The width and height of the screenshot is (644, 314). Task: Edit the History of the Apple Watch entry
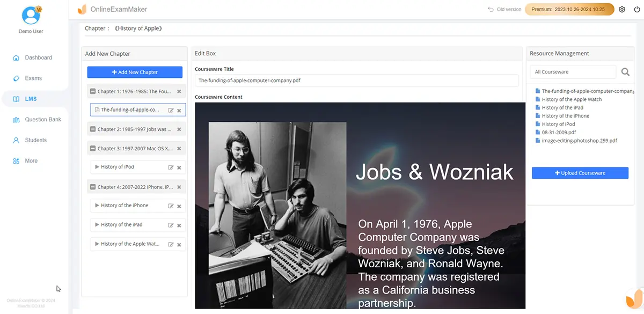pos(171,245)
